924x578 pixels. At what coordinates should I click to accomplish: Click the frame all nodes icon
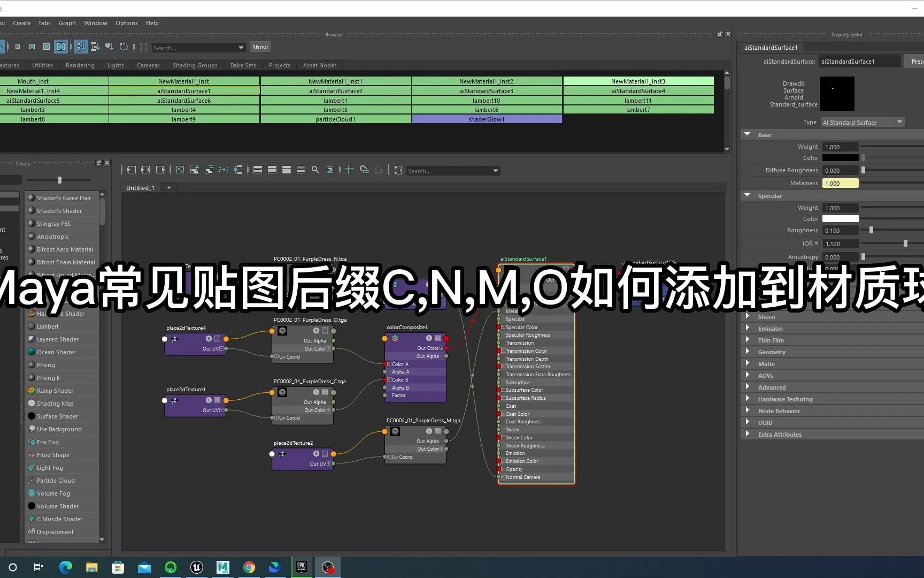(x=180, y=170)
